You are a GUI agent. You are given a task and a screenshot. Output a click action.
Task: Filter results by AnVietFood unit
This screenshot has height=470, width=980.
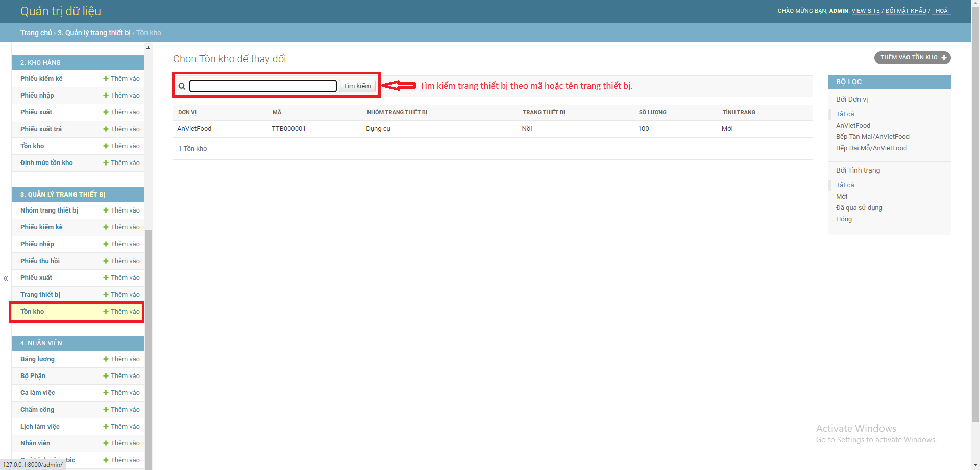[x=853, y=125]
